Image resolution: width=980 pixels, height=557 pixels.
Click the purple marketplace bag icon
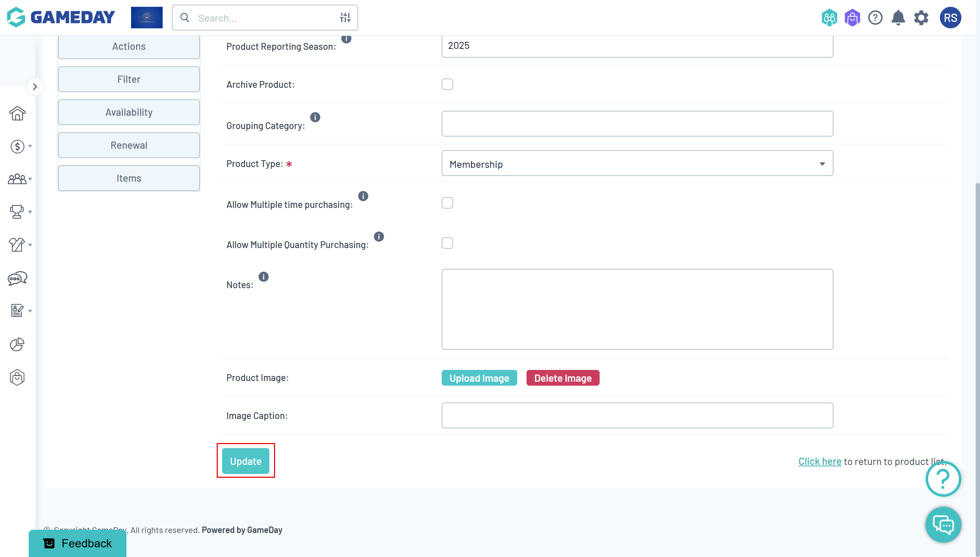[x=852, y=18]
